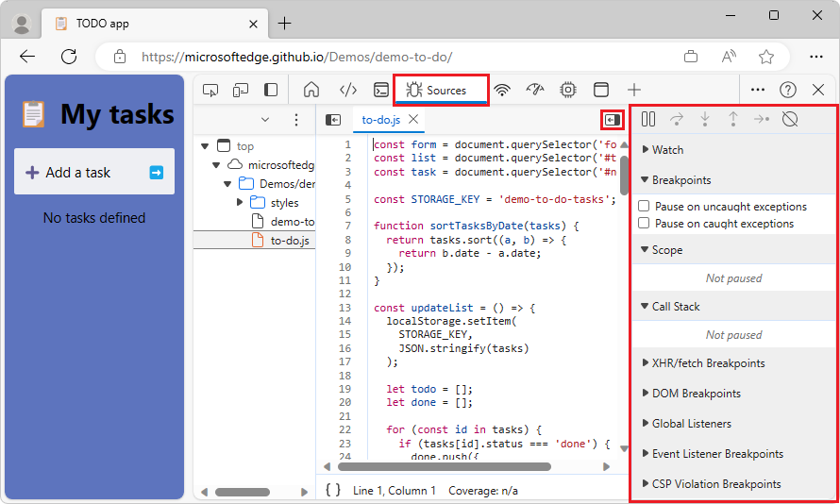Click Coverage: n/a status text
840x504 pixels.
coord(483,491)
